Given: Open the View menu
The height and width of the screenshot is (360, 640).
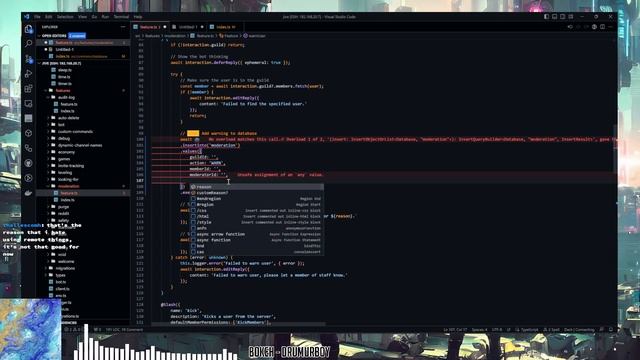Looking at the screenshot, I should pyautogui.click(x=82, y=17).
